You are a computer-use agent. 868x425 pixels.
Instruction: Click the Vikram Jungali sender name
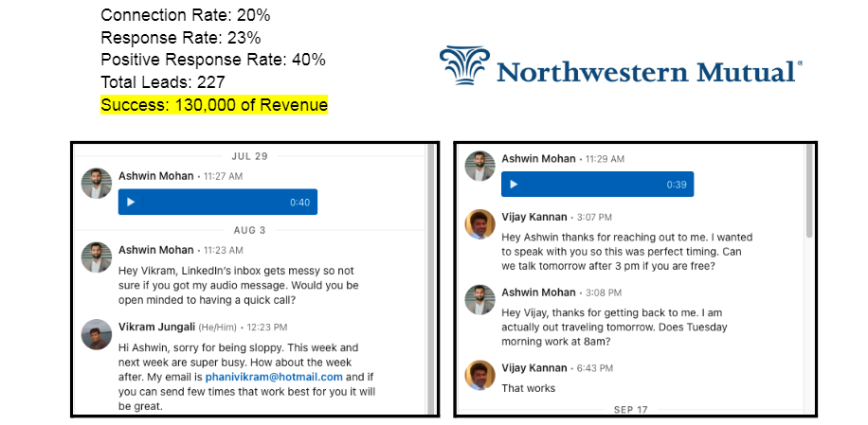(x=158, y=327)
